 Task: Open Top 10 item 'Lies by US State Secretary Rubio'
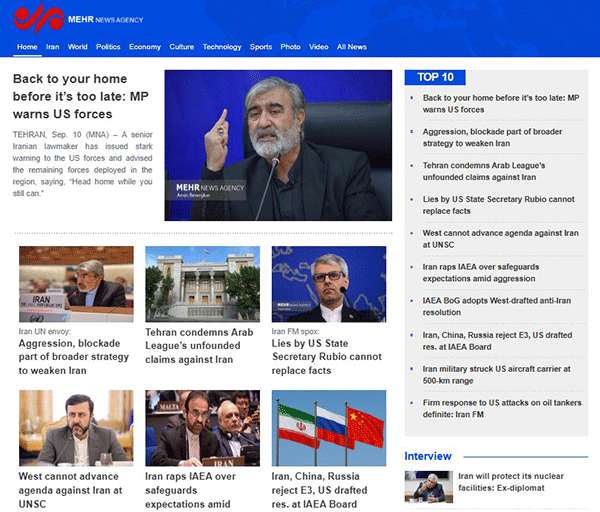point(499,205)
